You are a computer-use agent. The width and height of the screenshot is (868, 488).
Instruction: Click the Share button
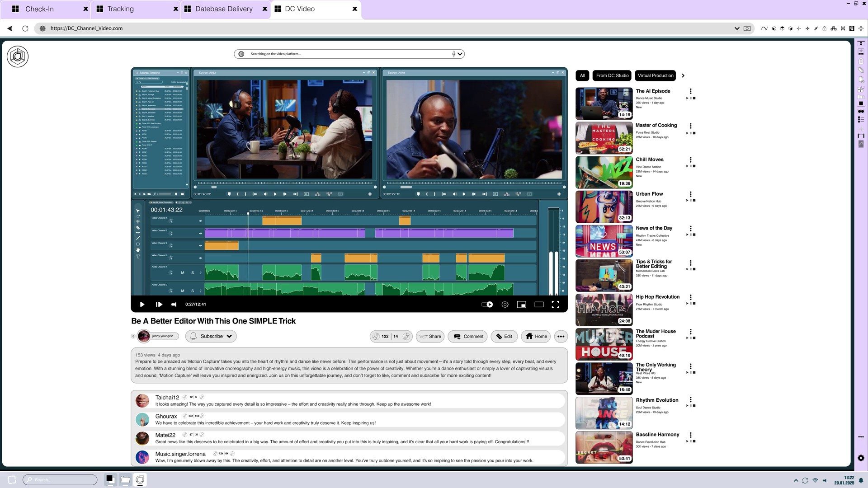(x=430, y=336)
